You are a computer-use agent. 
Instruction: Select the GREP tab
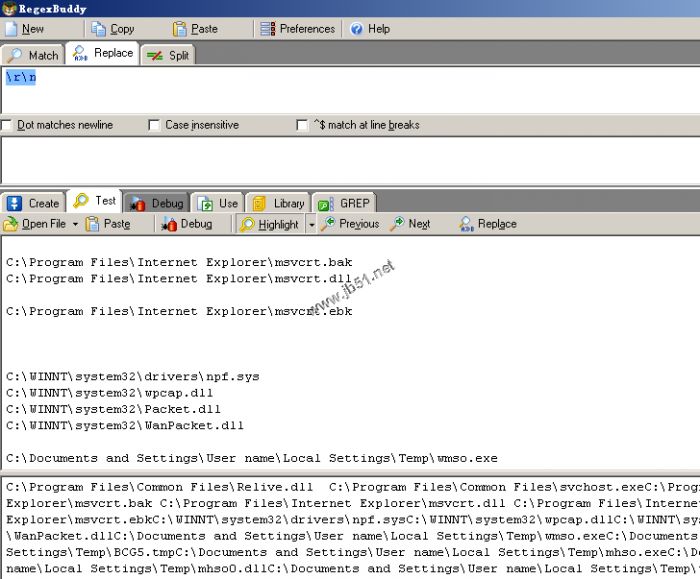pos(343,203)
